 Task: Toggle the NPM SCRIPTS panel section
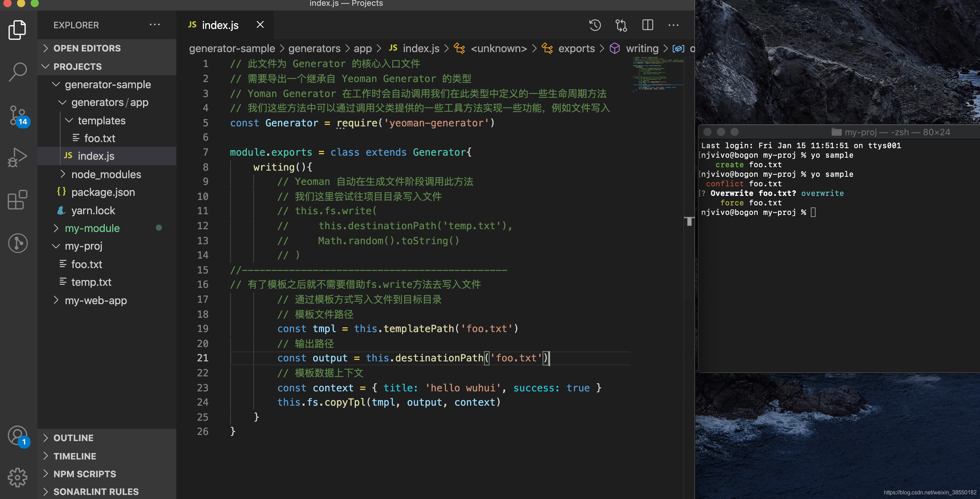(x=84, y=473)
